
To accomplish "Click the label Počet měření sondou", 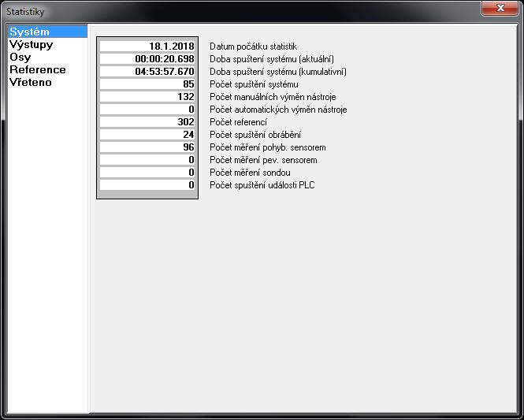I will tap(250, 173).
